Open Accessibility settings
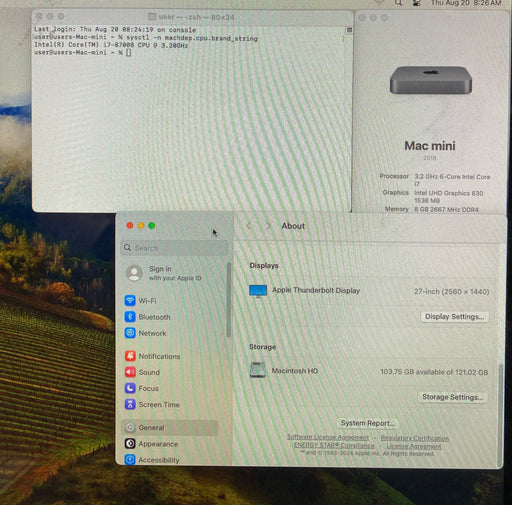This screenshot has height=505, width=512. click(152, 460)
